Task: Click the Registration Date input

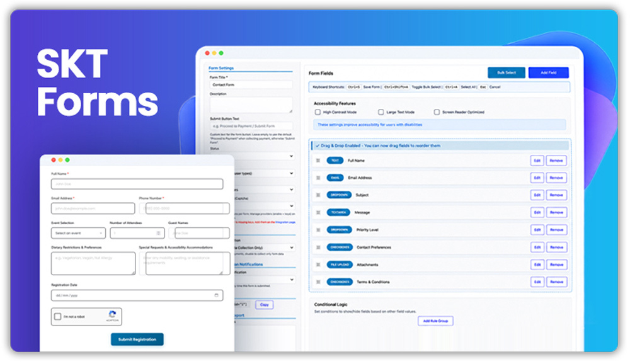Action: [x=137, y=295]
